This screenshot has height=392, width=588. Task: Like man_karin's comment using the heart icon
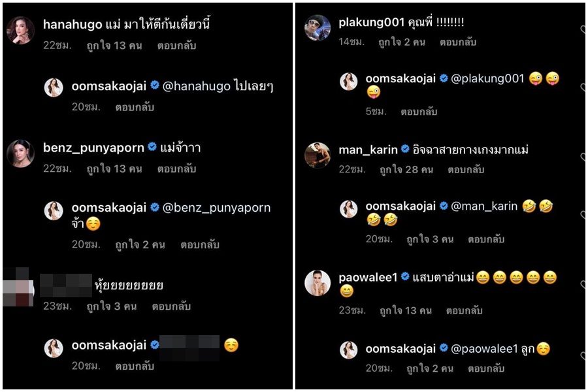coord(583,156)
